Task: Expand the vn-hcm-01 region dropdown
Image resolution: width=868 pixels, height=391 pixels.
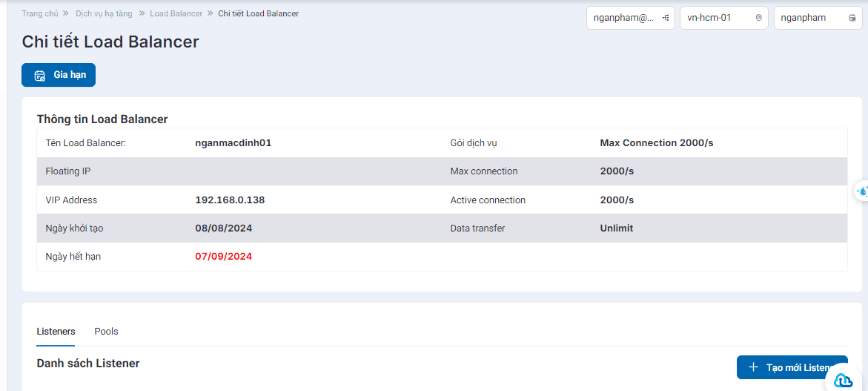Action: pos(724,18)
